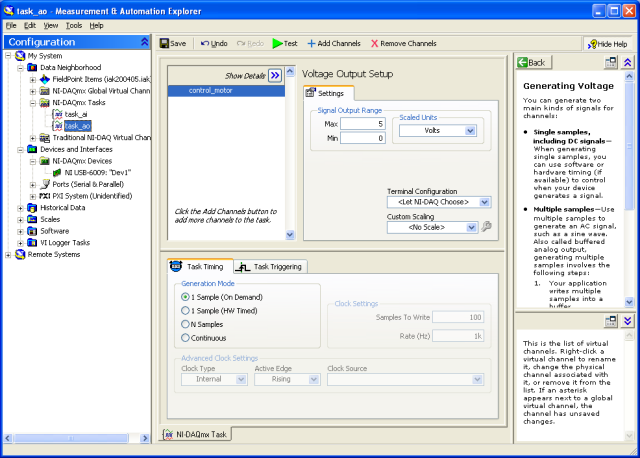
Task: Select VI Logger Tasks item
Action: 65,243
